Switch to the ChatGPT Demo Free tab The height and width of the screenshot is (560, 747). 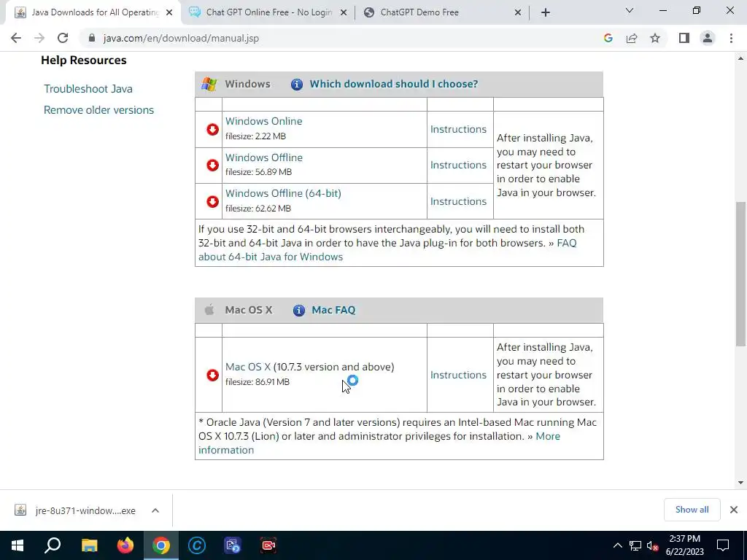pos(441,12)
